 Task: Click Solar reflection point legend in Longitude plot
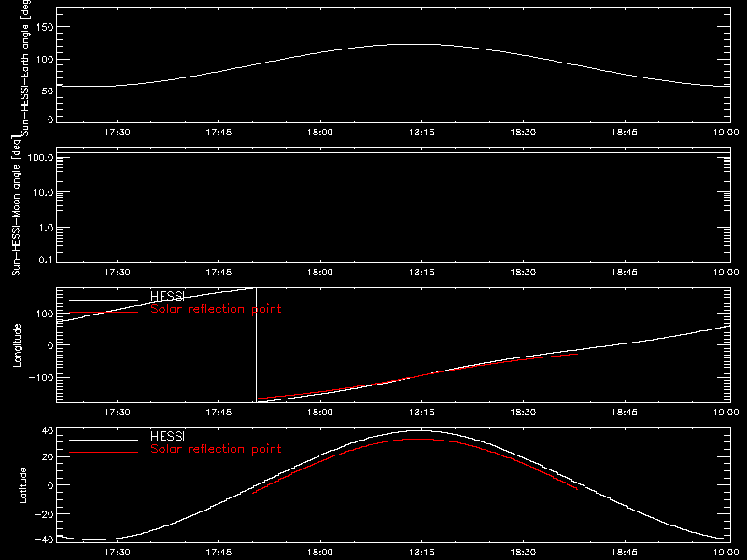[x=216, y=309]
